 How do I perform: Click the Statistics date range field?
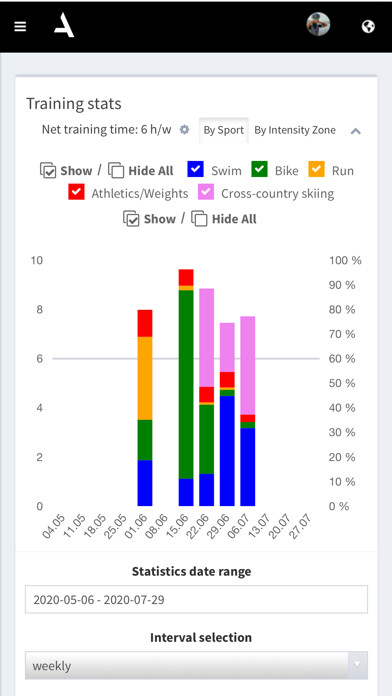click(x=196, y=599)
